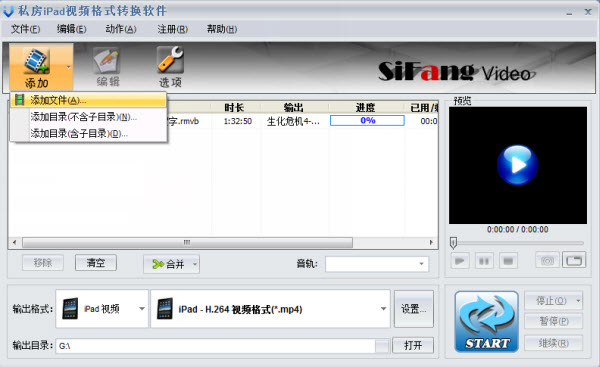Click the 添加 film icon button
The image size is (600, 367).
[x=37, y=67]
